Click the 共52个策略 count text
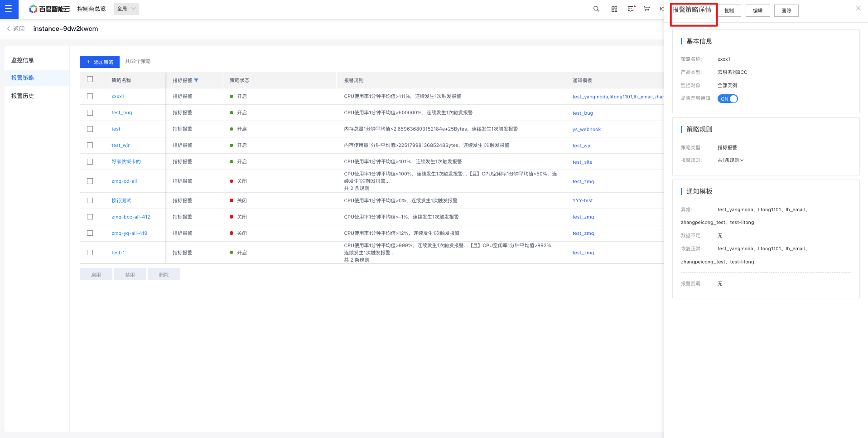Screen dimensions: 868x438 [x=138, y=62]
